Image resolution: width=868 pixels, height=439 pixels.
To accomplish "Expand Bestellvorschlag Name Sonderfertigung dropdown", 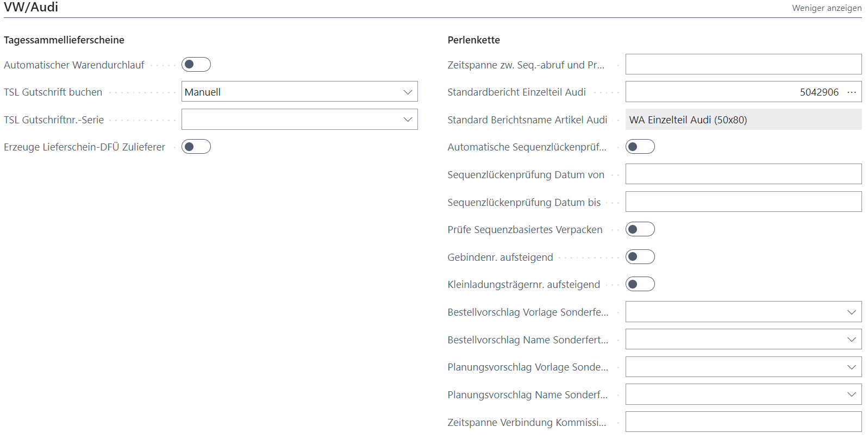I will 851,340.
